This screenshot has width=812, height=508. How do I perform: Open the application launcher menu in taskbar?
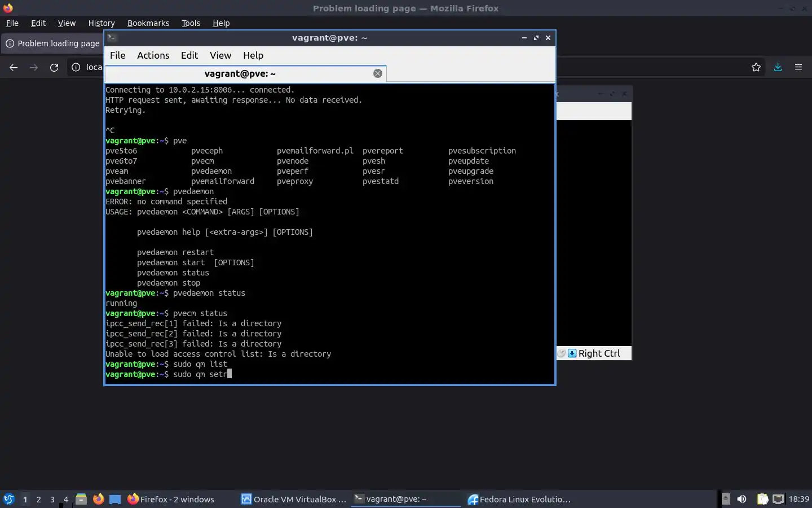[x=9, y=499]
